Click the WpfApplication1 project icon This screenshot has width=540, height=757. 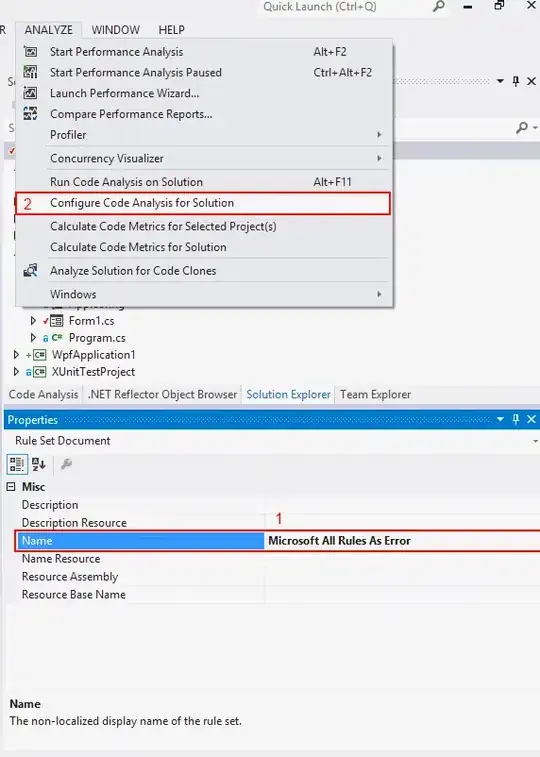40,355
